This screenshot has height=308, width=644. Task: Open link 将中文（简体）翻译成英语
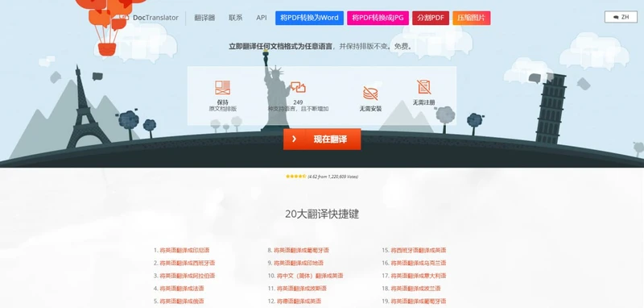click(310, 276)
